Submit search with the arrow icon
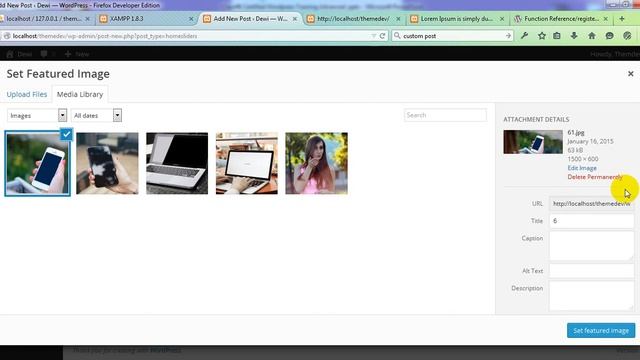This screenshot has width=640, height=360. (x=508, y=36)
